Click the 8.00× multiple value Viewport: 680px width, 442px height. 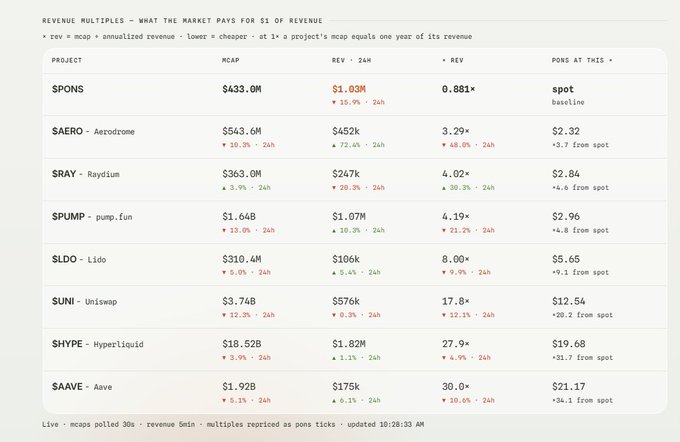point(456,259)
